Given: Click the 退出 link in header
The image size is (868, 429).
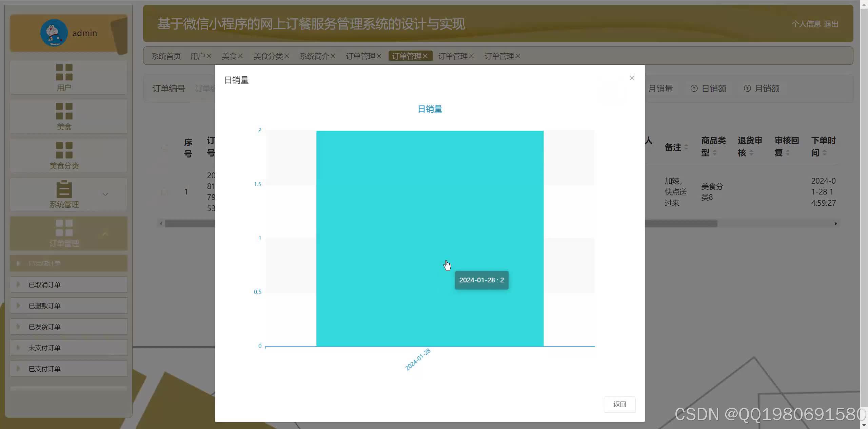Looking at the screenshot, I should point(831,24).
